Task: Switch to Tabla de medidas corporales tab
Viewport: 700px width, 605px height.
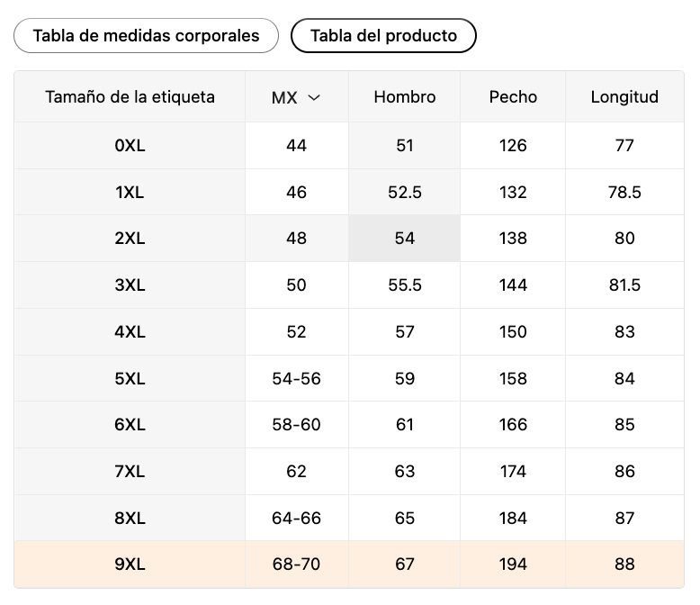Action: click(146, 36)
